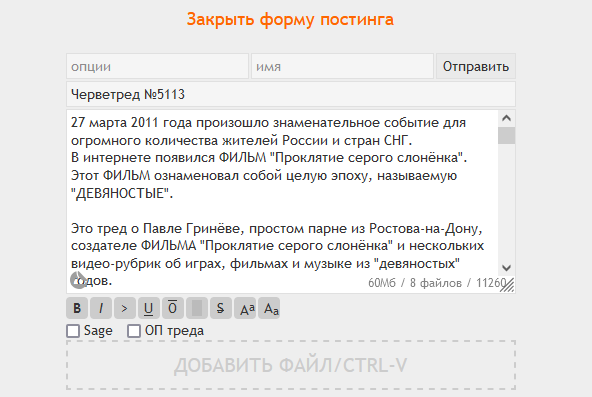Image resolution: width=592 pixels, height=397 pixels.
Task: Apply subscript formatting button
Action: pos(269,308)
